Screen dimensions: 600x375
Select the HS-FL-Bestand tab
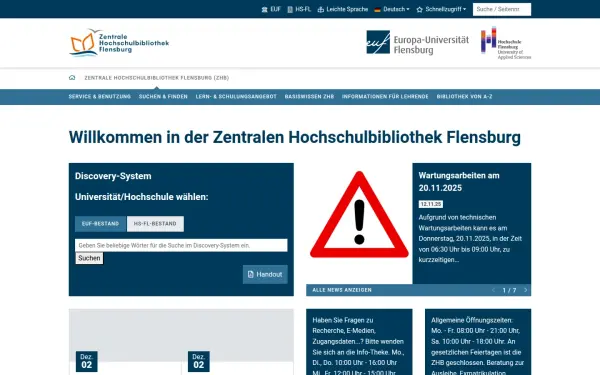tap(155, 224)
